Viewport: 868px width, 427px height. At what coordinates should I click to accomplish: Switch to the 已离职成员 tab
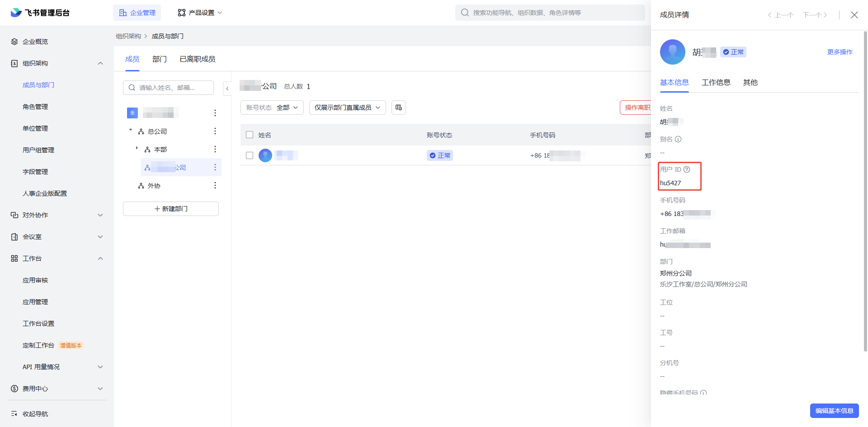click(197, 59)
